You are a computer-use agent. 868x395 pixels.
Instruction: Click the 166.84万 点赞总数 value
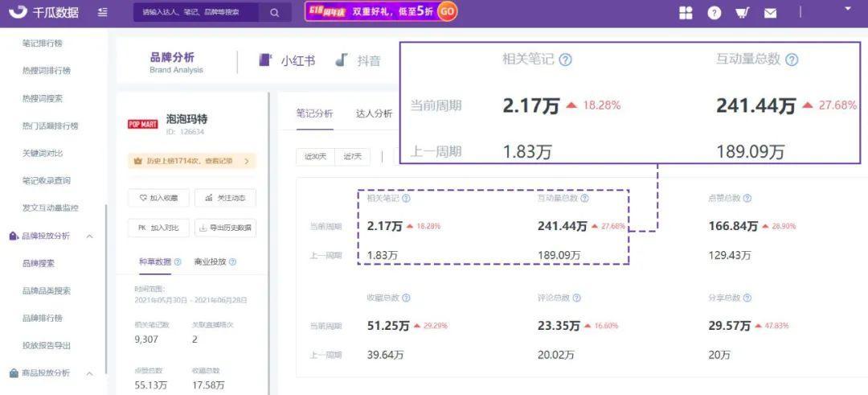click(733, 226)
